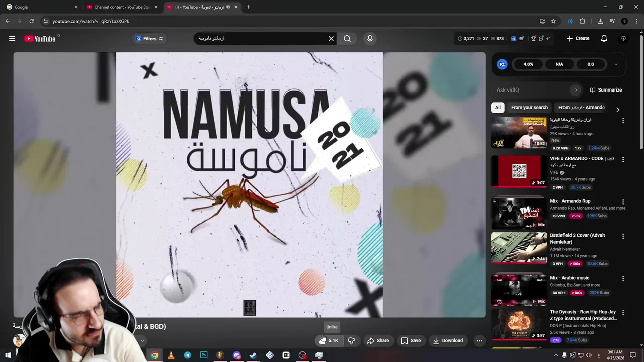Click the Summarize button
Screen dimensions: 644x362
(606, 90)
